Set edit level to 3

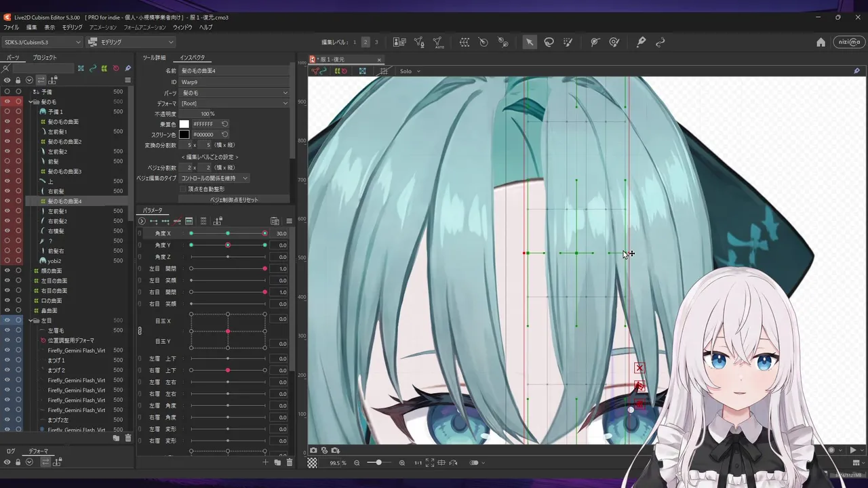coord(376,42)
